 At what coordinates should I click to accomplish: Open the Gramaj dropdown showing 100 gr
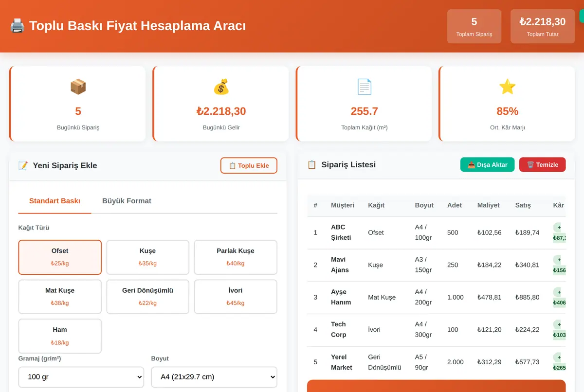pos(81,377)
